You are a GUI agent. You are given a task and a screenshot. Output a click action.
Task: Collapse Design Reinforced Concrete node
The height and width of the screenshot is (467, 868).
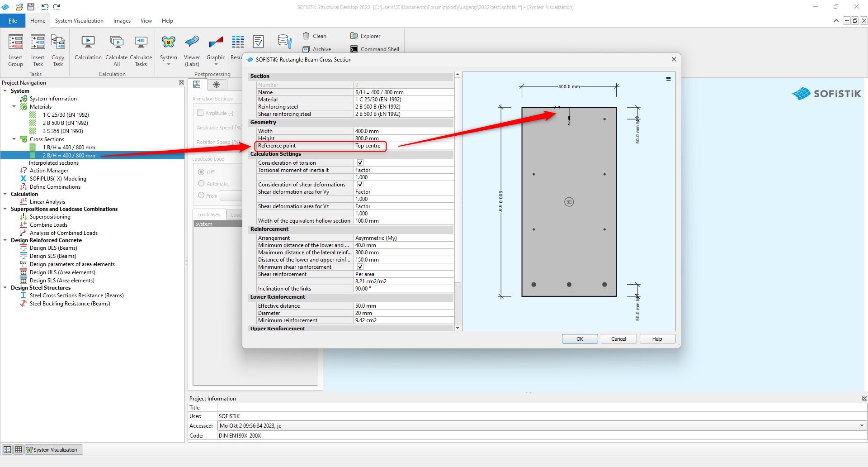5,240
